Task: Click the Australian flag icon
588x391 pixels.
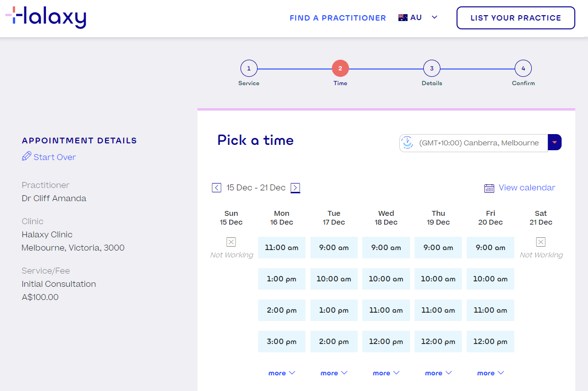Action: 402,17
